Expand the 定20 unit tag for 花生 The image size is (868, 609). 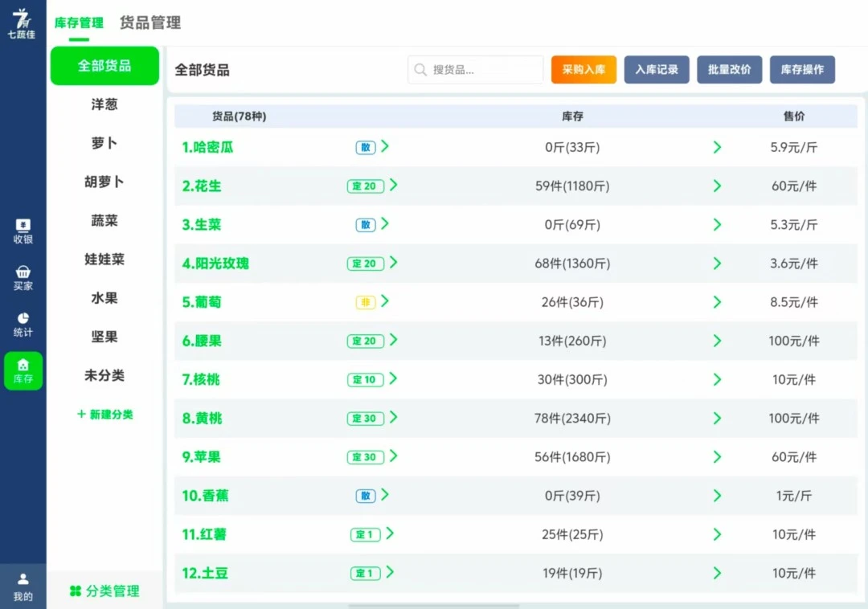(x=372, y=186)
